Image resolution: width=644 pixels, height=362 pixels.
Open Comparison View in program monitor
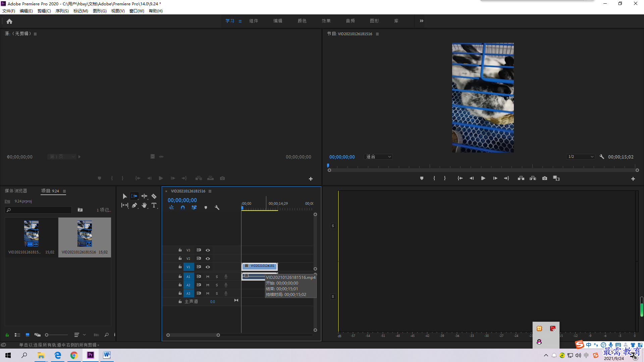click(556, 178)
